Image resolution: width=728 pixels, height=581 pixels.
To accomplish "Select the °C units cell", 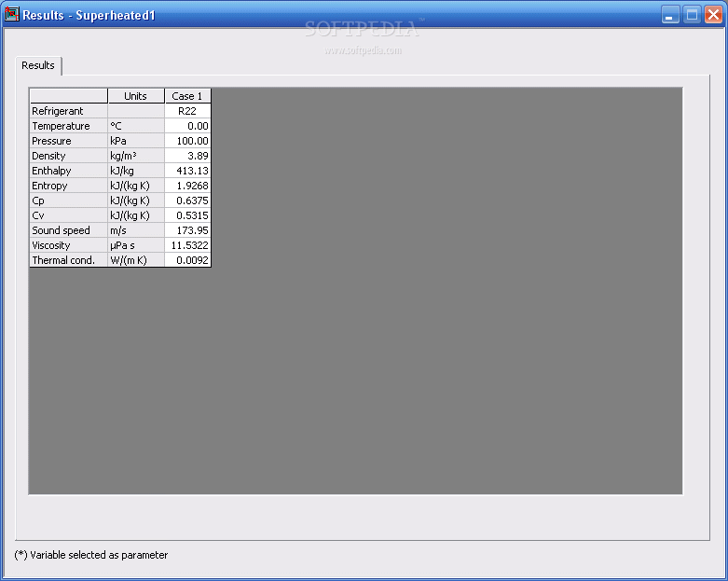I will coord(136,126).
